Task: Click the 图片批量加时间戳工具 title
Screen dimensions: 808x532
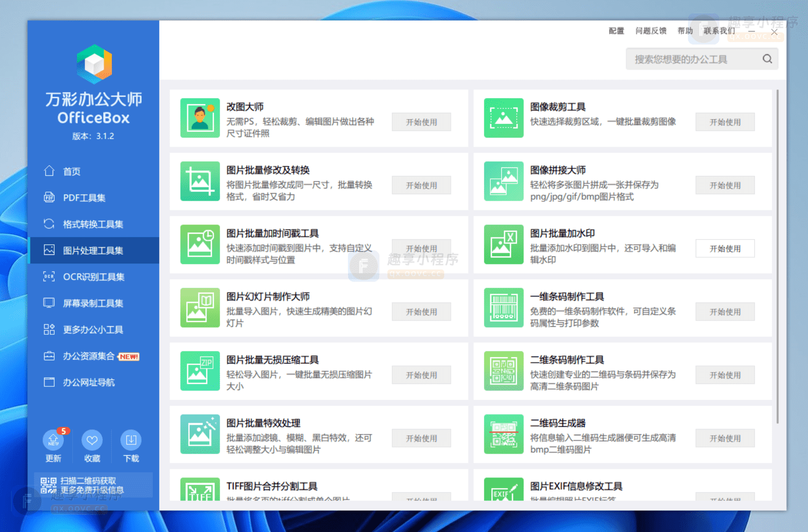Action: click(x=272, y=233)
